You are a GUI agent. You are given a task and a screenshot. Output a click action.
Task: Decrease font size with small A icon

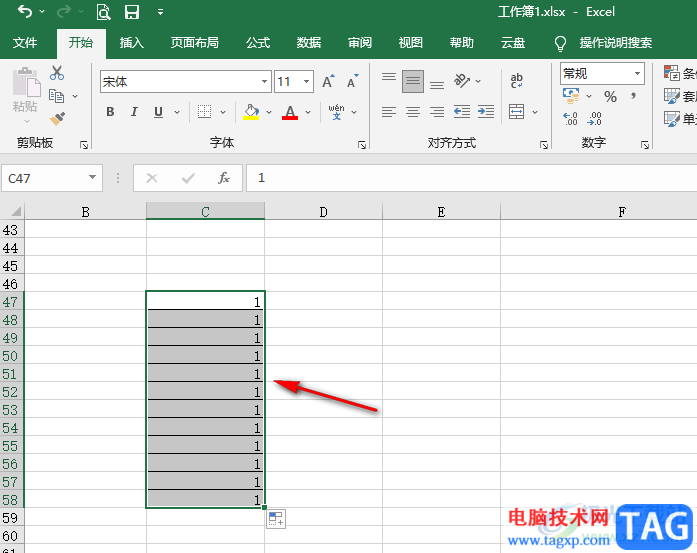coord(353,81)
